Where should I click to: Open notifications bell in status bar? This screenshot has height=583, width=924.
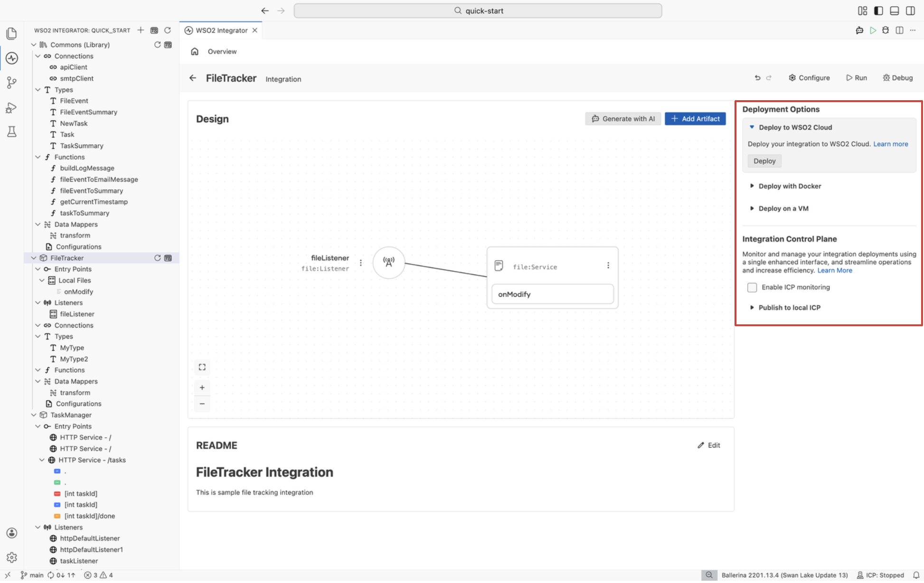[916, 575]
